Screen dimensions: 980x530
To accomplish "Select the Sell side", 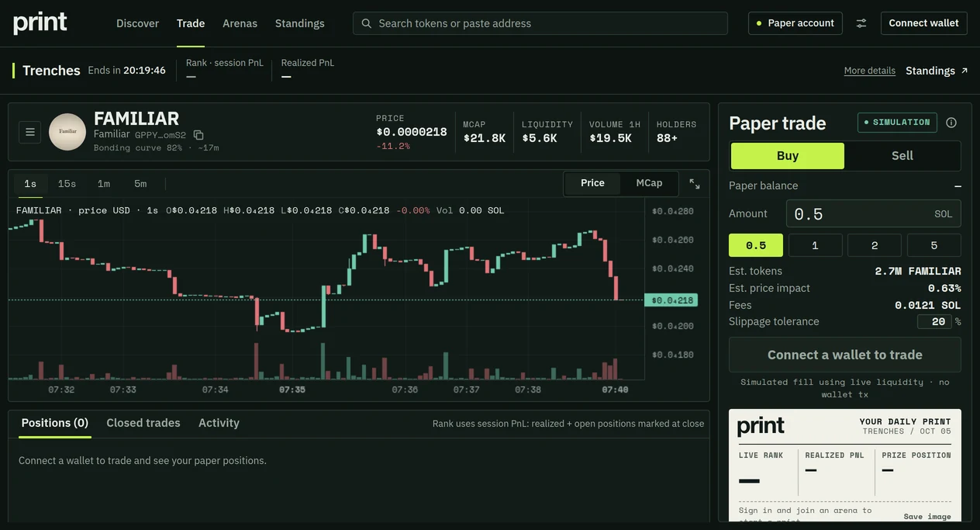I will click(902, 156).
